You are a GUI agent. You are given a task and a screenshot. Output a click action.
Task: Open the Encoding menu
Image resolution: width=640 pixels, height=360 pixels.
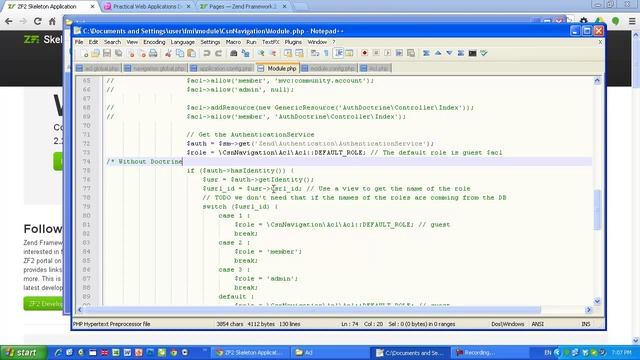click(x=154, y=42)
